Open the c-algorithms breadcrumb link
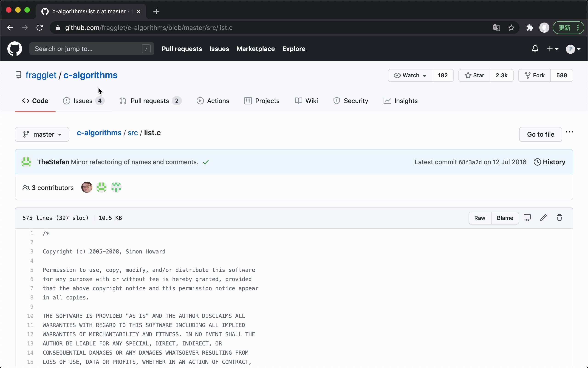The height and width of the screenshot is (368, 588). pos(99,133)
